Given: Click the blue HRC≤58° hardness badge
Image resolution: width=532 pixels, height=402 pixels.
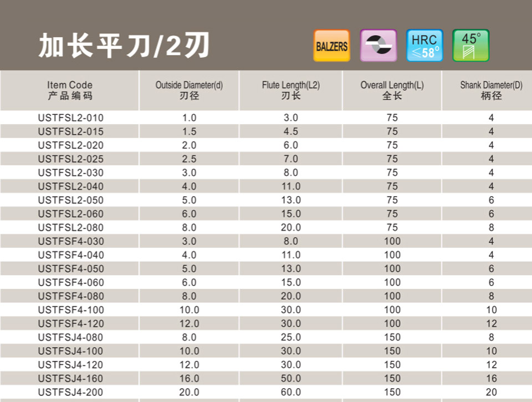Looking at the screenshot, I should pos(424,45).
